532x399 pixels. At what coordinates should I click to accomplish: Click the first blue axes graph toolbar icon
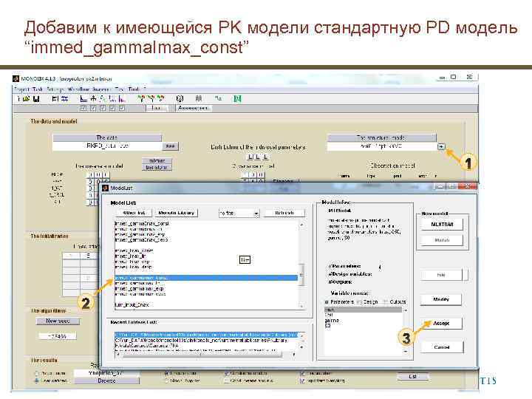[x=83, y=99]
